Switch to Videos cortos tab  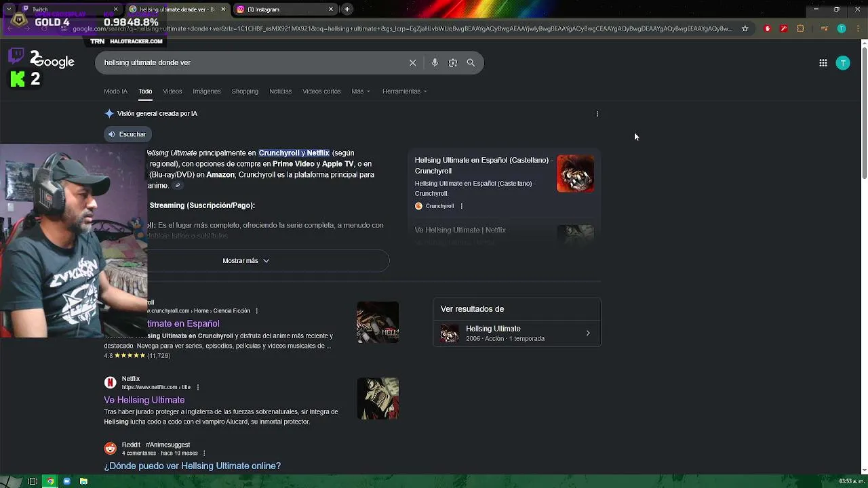(321, 91)
